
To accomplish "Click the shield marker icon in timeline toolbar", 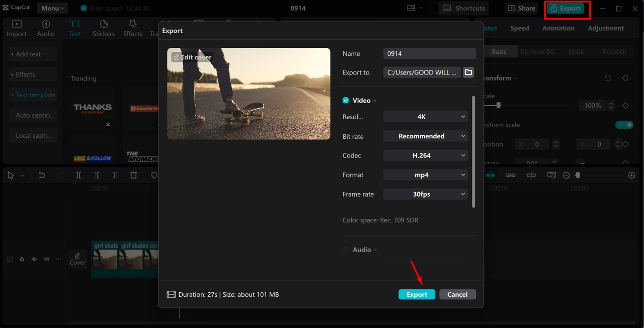I will click(154, 175).
